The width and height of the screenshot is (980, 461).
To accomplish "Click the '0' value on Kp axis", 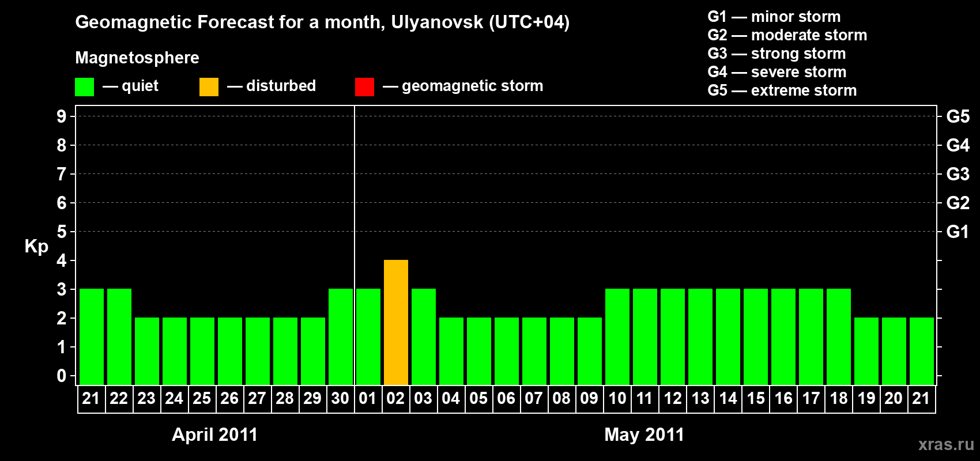I will coord(62,376).
